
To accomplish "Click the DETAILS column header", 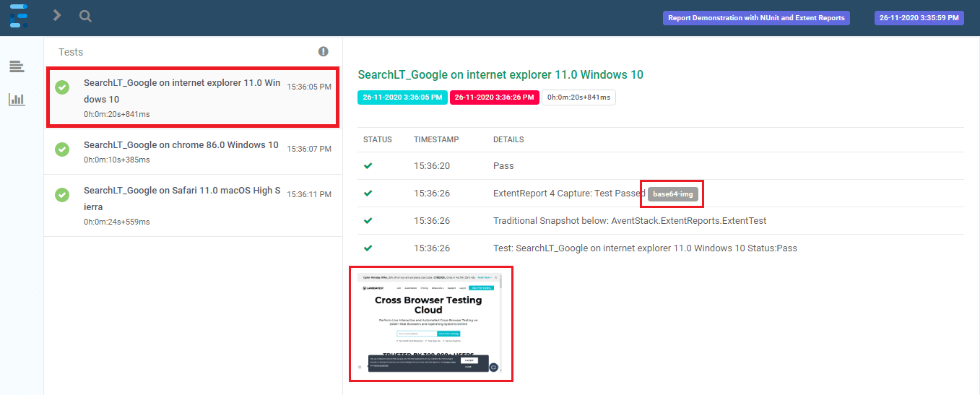I will [508, 139].
